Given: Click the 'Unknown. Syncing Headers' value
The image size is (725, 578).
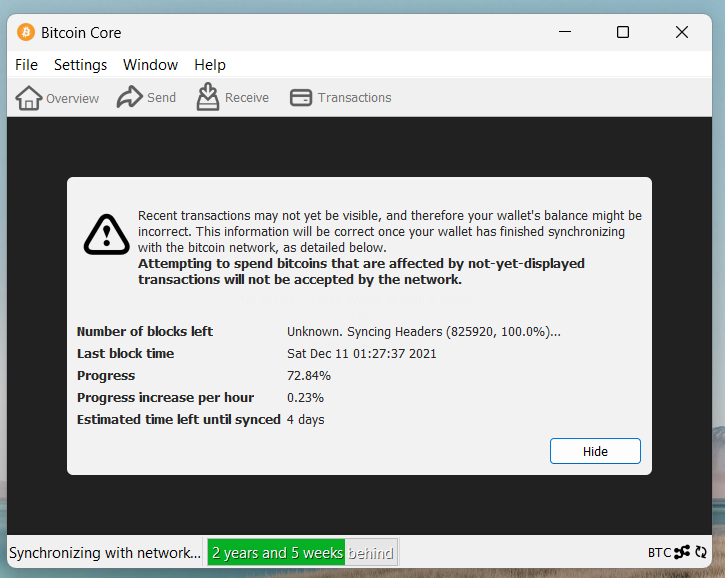Looking at the screenshot, I should 424,332.
